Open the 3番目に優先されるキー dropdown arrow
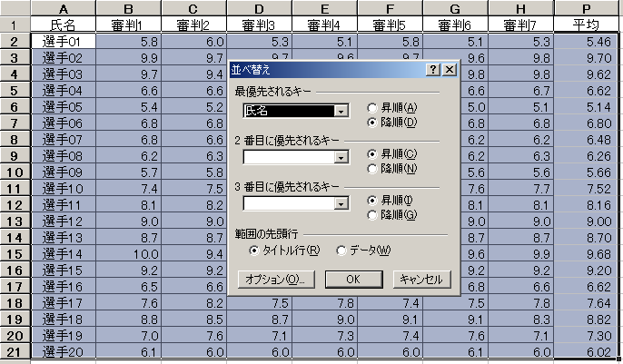This screenshot has width=623, height=364. click(x=341, y=204)
